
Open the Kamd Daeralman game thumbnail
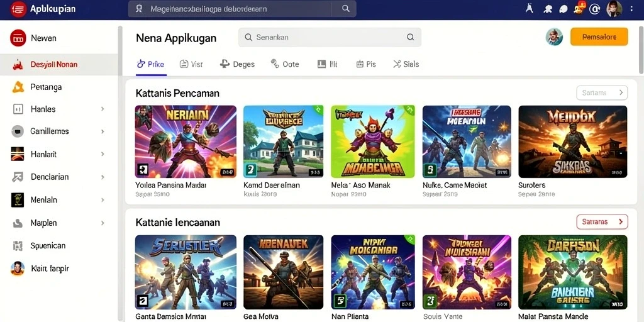(284, 142)
